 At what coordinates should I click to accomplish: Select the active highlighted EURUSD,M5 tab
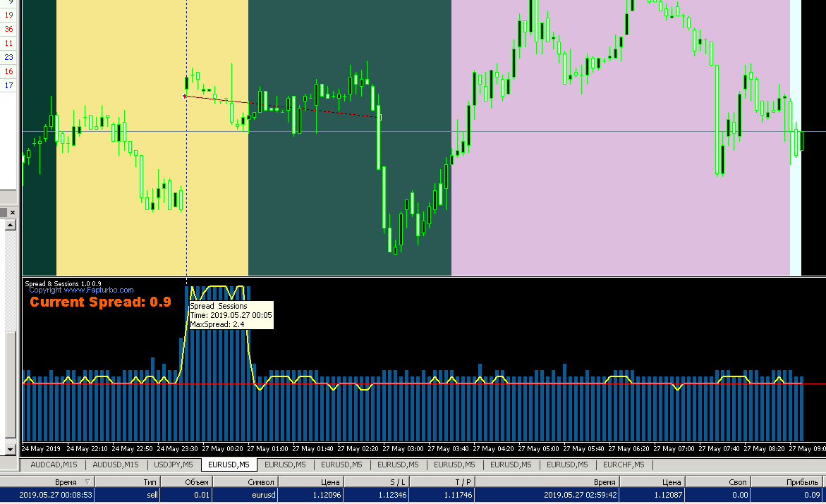coord(229,465)
